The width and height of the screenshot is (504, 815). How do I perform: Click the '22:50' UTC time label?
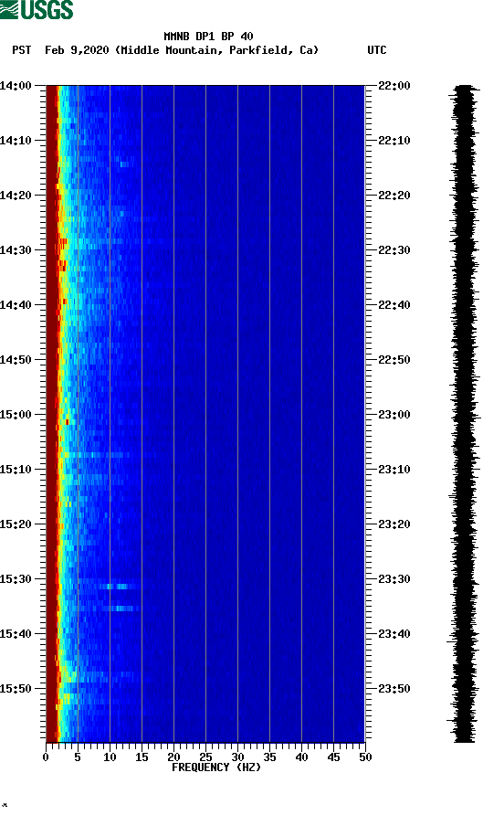394,360
